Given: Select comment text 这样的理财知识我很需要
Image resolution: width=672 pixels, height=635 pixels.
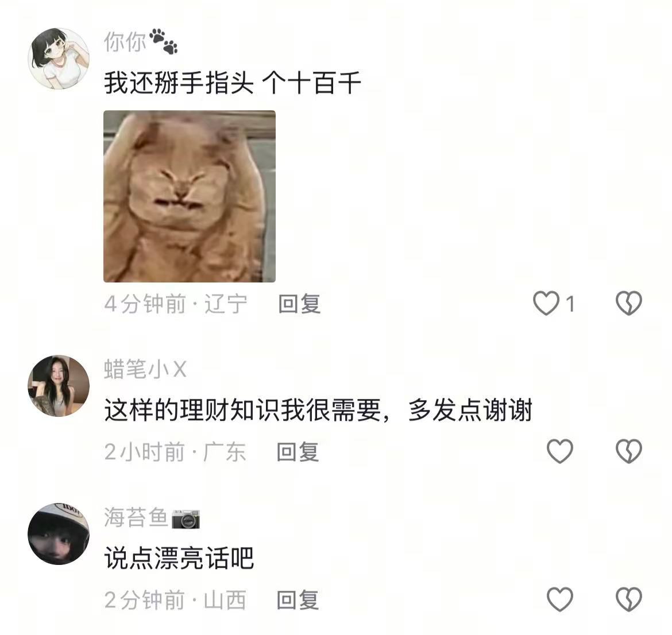Looking at the screenshot, I should click(x=242, y=409).
